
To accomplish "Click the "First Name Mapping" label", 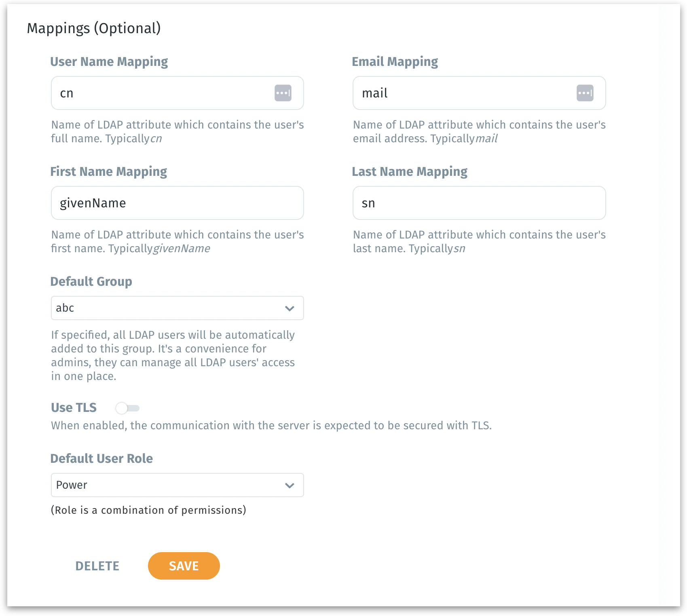I will [109, 171].
